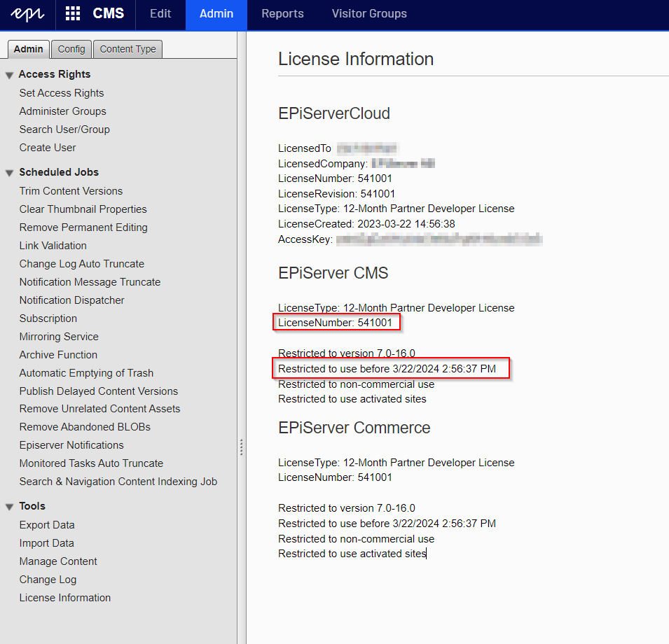The height and width of the screenshot is (644, 669).
Task: Click the CMS product label
Action: click(x=109, y=13)
